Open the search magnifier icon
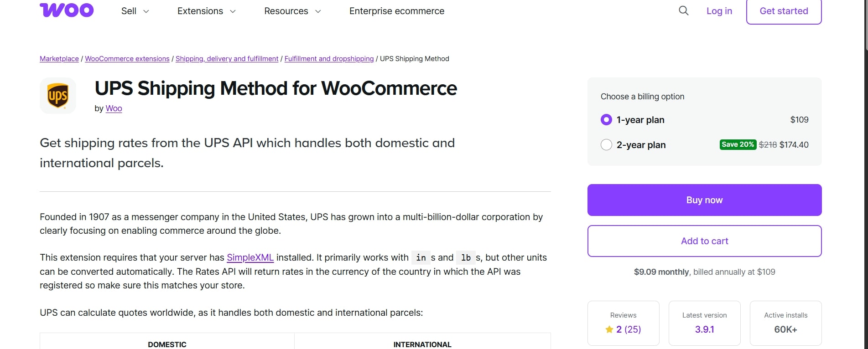This screenshot has width=868, height=349. pyautogui.click(x=683, y=10)
